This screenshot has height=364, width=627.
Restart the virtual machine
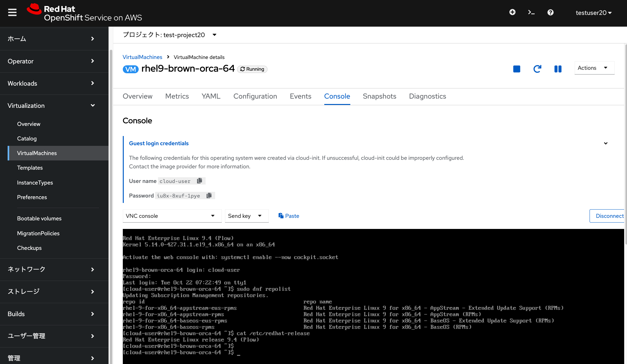pyautogui.click(x=537, y=69)
